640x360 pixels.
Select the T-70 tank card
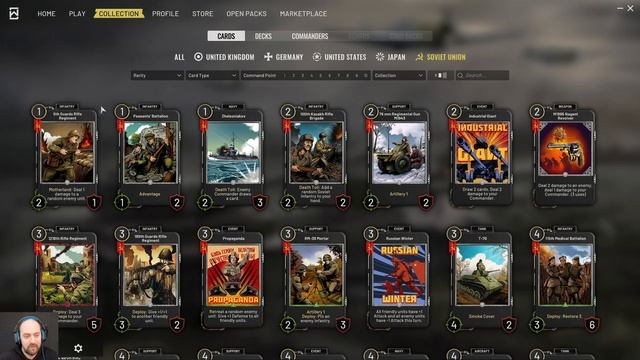(482, 280)
